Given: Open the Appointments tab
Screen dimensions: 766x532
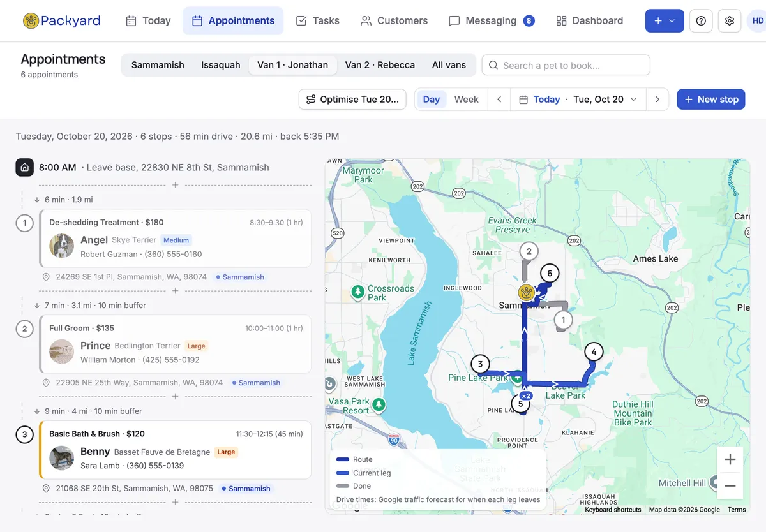Looking at the screenshot, I should (233, 21).
